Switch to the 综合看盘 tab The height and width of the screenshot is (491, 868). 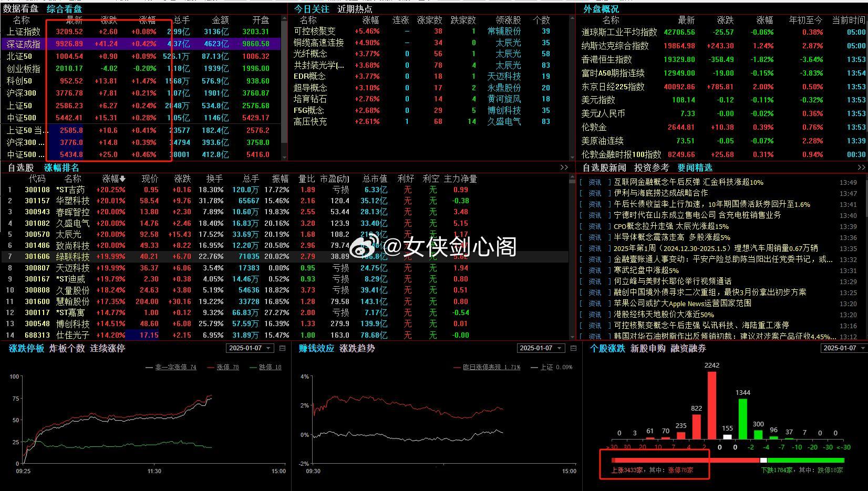click(x=64, y=9)
